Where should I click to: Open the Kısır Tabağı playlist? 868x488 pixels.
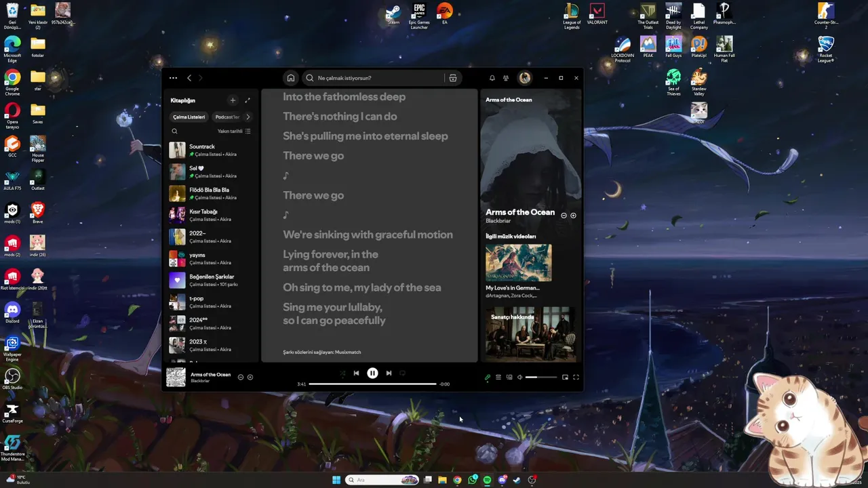211,216
